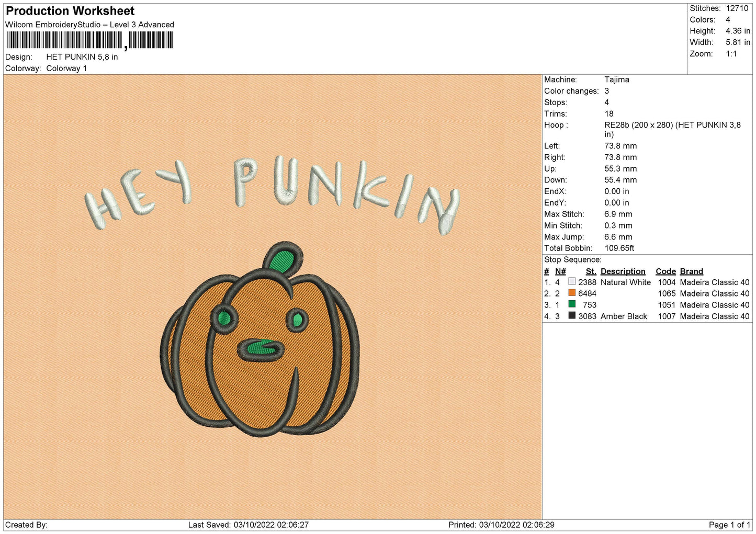Click the Production Worksheet title
This screenshot has height=534, width=756.
tap(70, 11)
